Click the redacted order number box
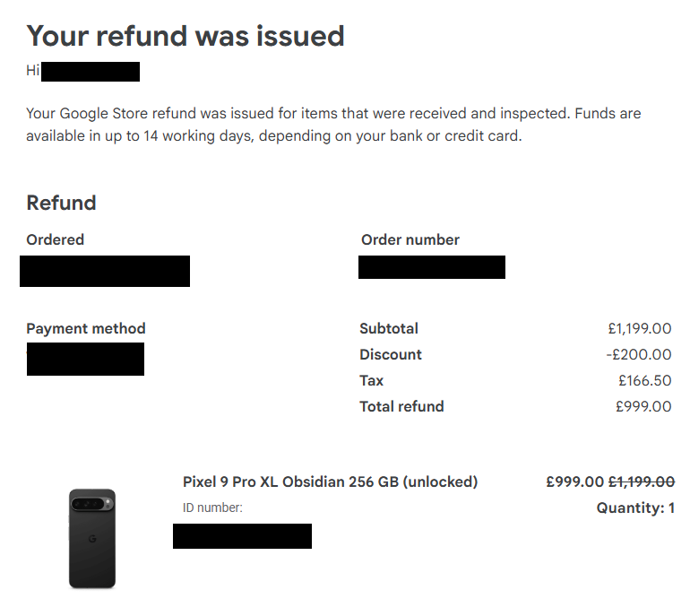Viewport: 690px width, 616px height. coord(432,267)
